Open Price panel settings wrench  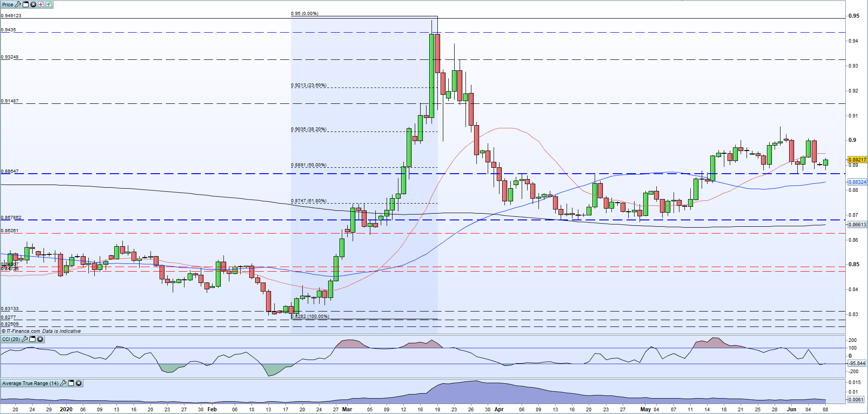18,4
